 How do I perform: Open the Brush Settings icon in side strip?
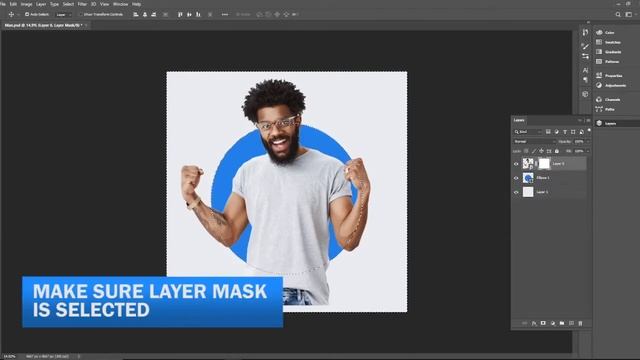click(585, 56)
